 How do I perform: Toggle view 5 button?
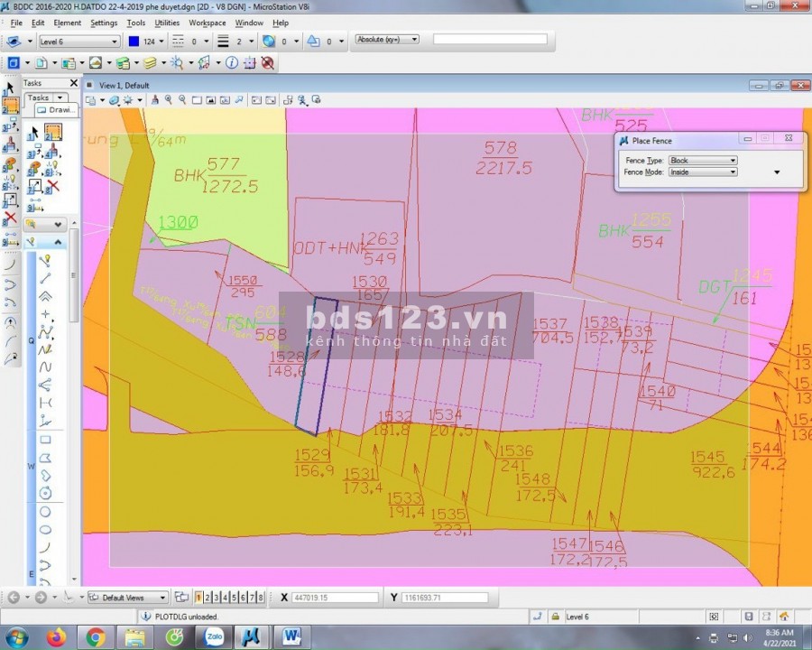click(x=234, y=598)
